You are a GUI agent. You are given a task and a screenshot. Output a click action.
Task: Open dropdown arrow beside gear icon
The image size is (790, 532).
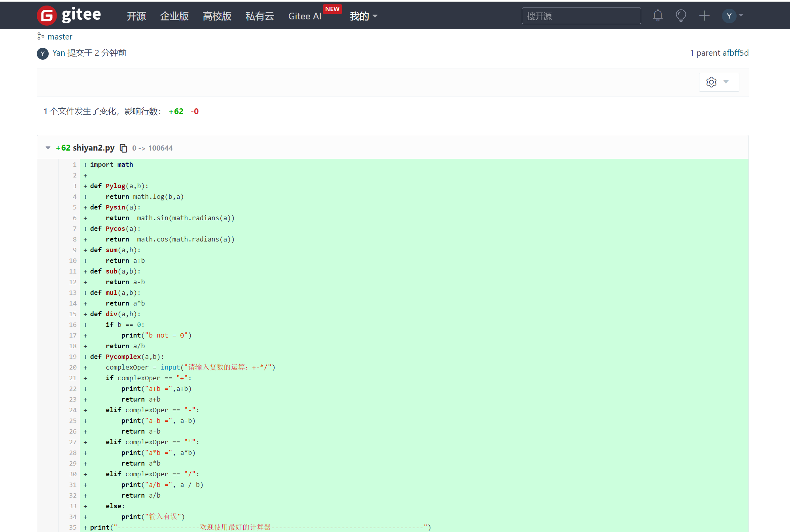click(726, 82)
